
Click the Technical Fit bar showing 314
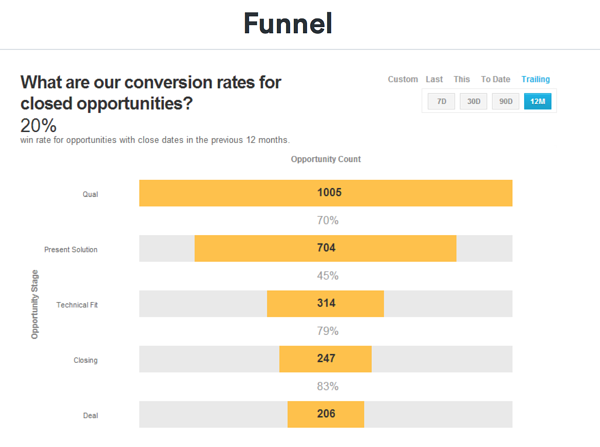pyautogui.click(x=326, y=304)
